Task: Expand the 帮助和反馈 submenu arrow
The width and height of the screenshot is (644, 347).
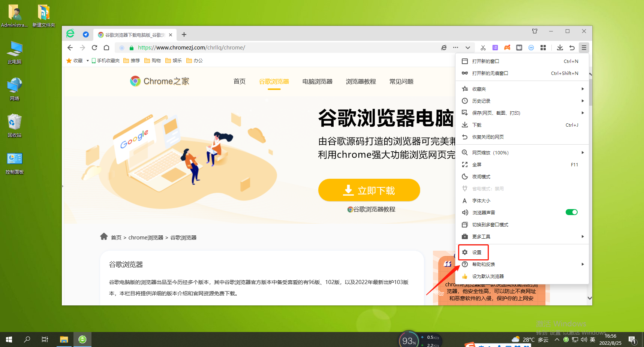Action: click(x=583, y=264)
